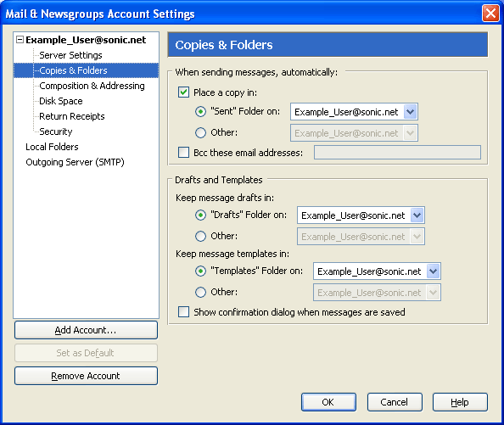Enable Bcc these email addresses checkbox
The image size is (504, 425).
(183, 152)
